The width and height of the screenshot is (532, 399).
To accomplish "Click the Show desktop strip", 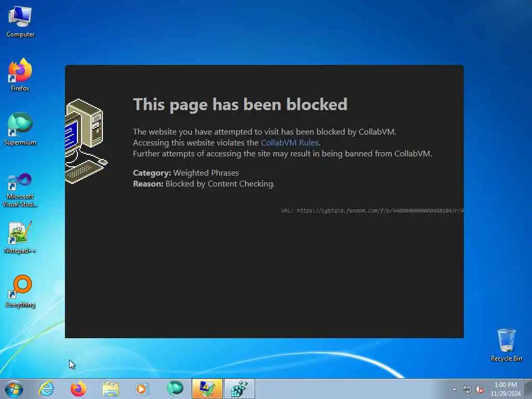I will 528,389.
